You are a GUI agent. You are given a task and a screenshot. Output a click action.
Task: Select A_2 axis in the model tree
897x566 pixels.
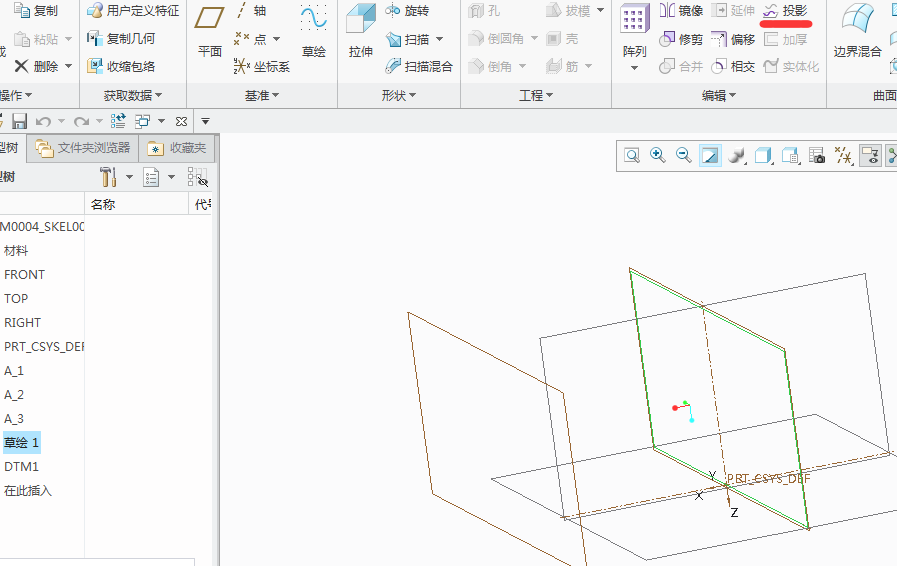coord(14,395)
